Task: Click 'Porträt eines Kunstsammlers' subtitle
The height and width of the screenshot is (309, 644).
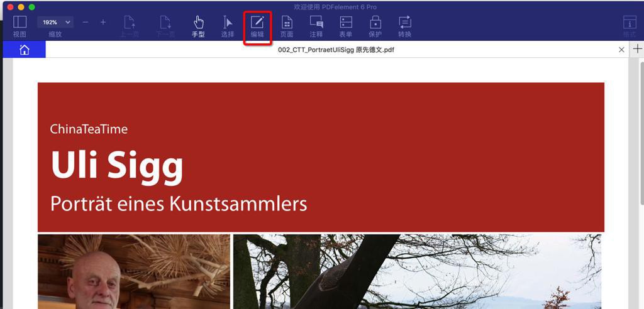Action: tap(179, 203)
